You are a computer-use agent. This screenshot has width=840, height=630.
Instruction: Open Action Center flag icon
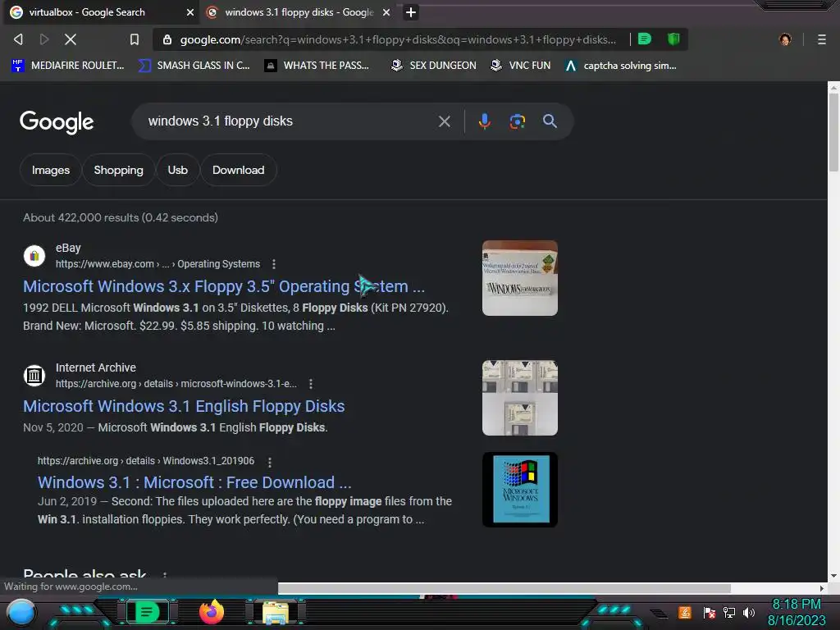click(710, 613)
